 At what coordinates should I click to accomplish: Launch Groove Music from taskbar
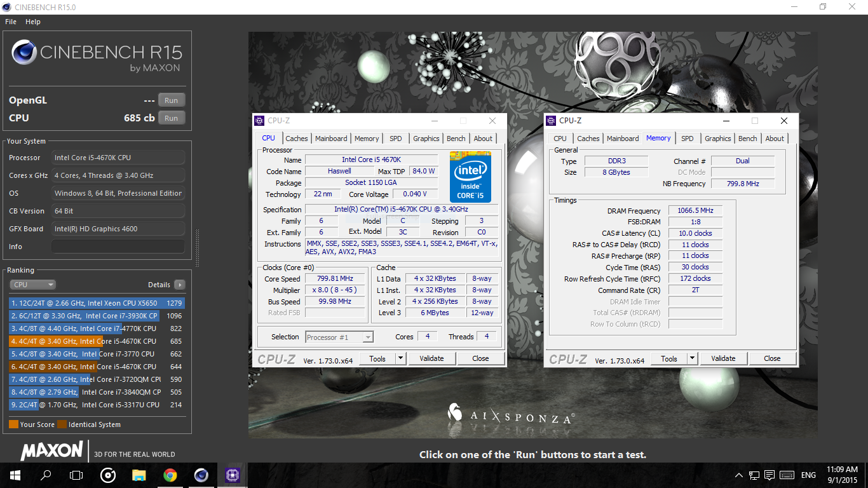click(x=108, y=475)
